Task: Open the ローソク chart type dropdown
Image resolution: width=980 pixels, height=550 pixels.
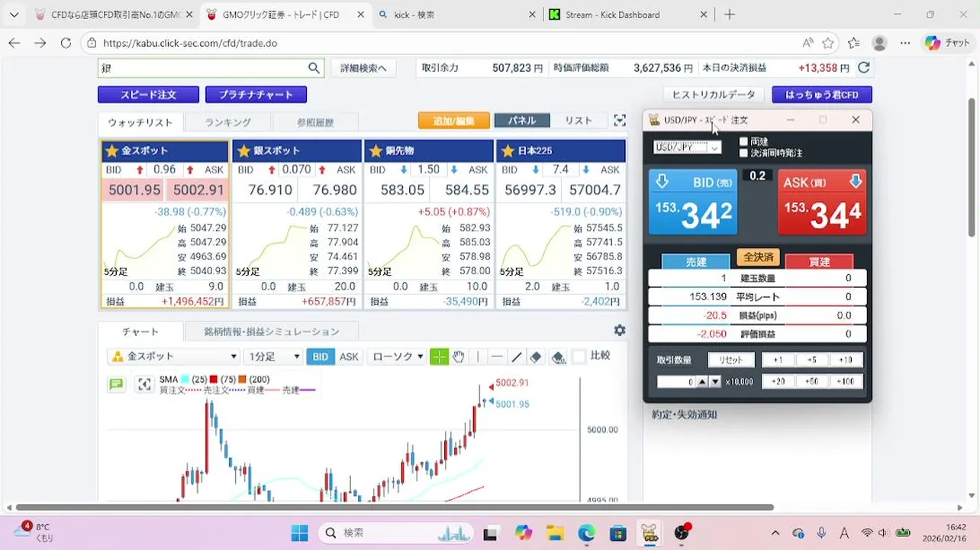Action: click(397, 357)
